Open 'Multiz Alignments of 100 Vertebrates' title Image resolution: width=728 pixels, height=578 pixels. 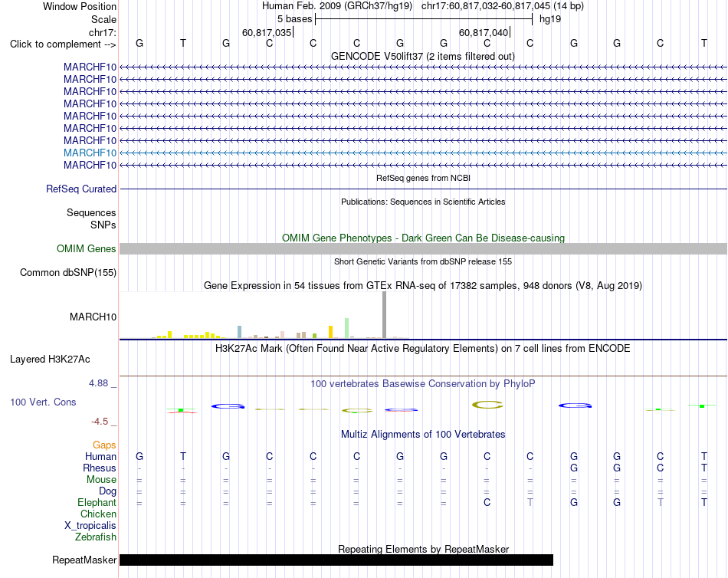(423, 435)
